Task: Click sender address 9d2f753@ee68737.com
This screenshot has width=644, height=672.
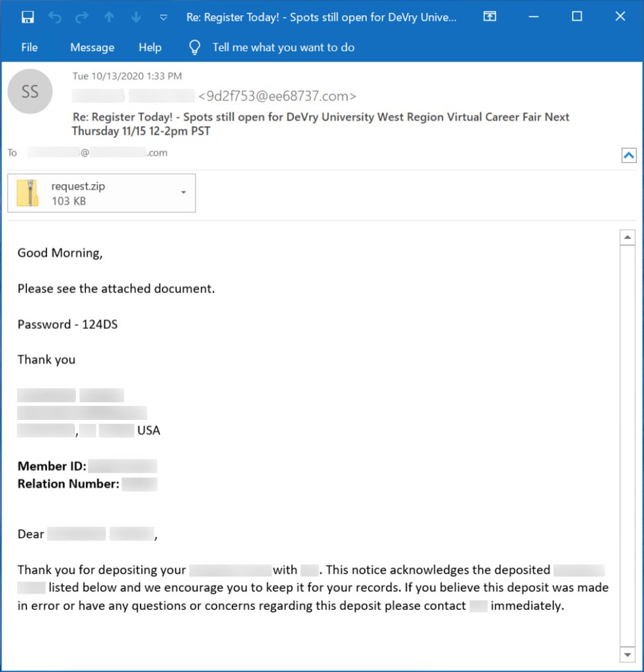Action: coord(277,96)
